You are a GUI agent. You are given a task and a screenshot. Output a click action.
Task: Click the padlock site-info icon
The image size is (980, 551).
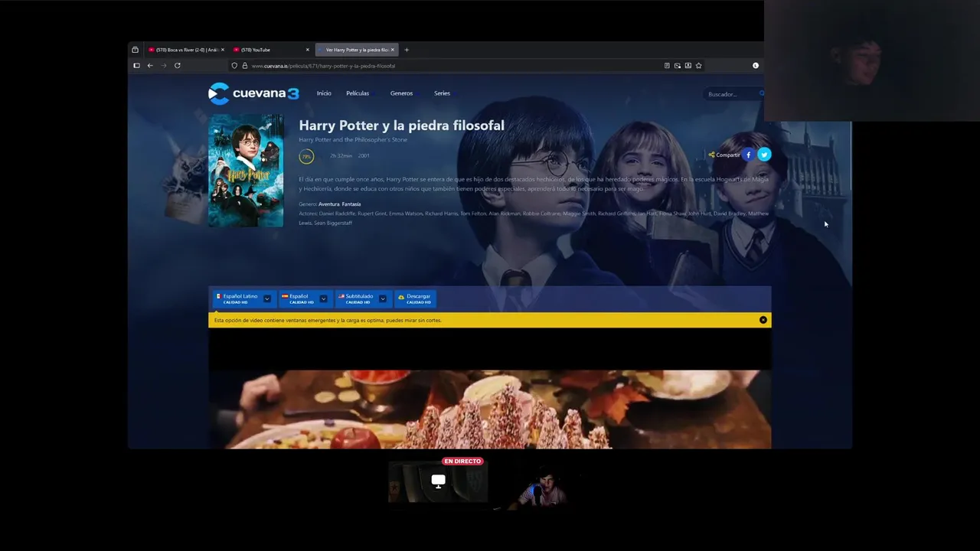(x=245, y=66)
